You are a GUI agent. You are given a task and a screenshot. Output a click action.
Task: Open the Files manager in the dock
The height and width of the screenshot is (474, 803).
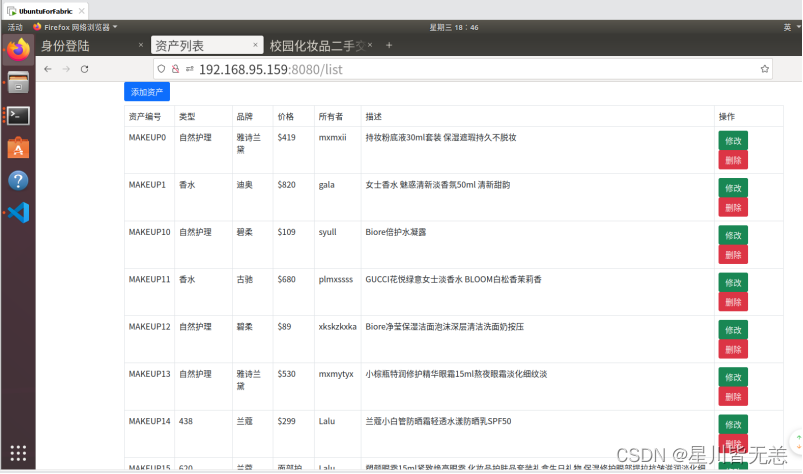(18, 83)
